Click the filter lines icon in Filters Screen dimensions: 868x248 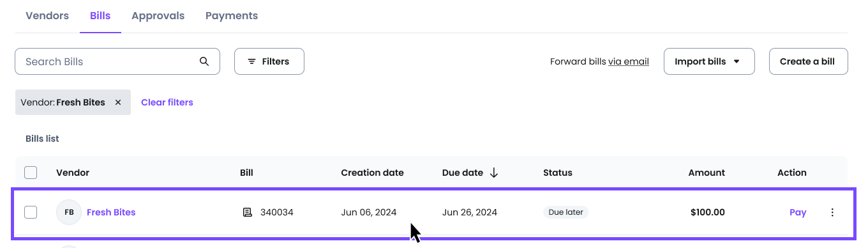(252, 61)
